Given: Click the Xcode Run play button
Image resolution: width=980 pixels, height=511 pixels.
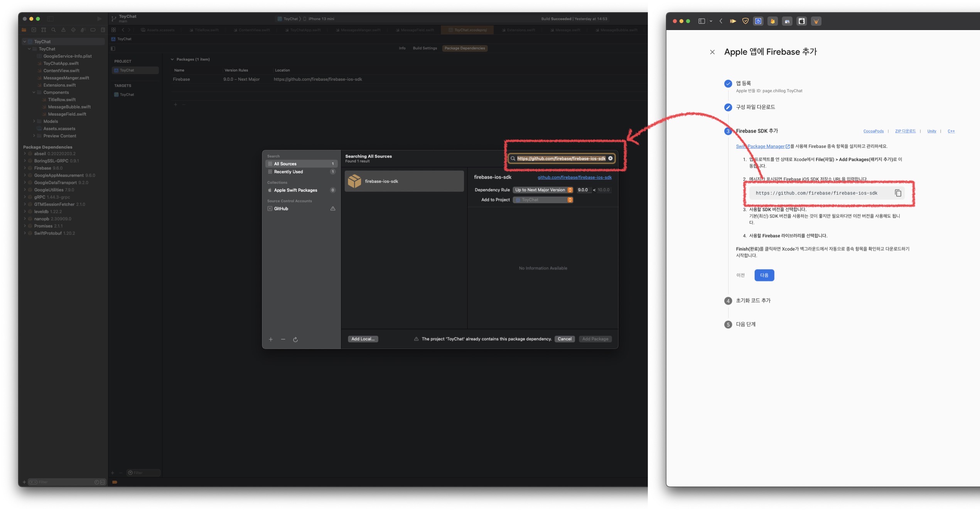Looking at the screenshot, I should [99, 18].
